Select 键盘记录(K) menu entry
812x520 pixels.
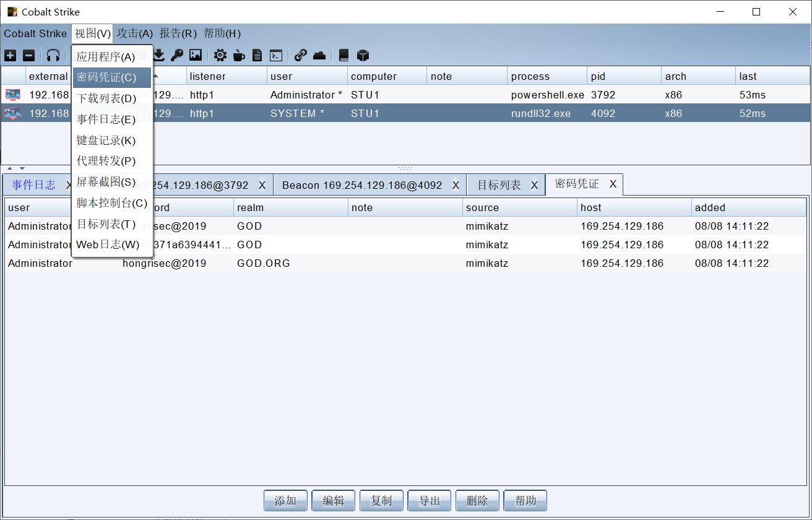pyautogui.click(x=112, y=141)
